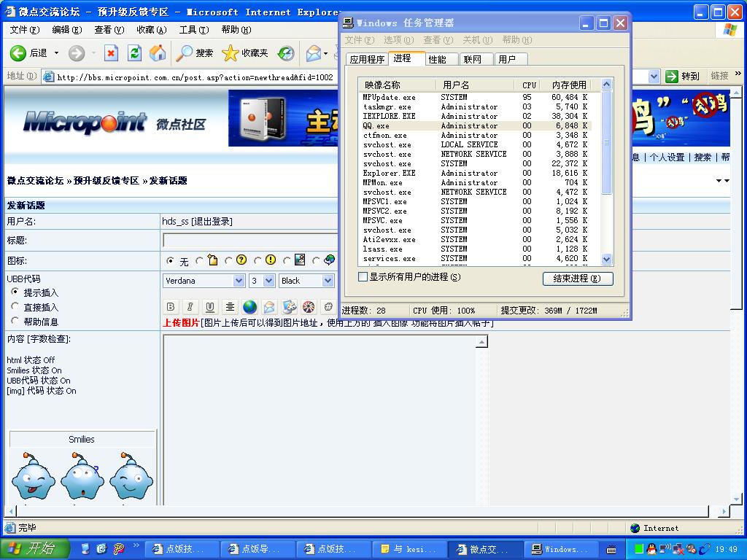Select the MPUpdate.exe process row
747x560 pixels.
(476, 97)
